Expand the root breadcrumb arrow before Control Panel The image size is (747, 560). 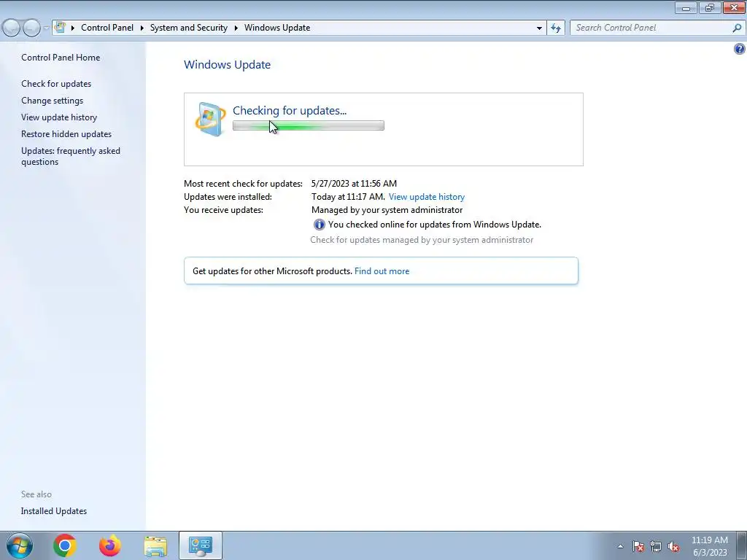coord(72,28)
